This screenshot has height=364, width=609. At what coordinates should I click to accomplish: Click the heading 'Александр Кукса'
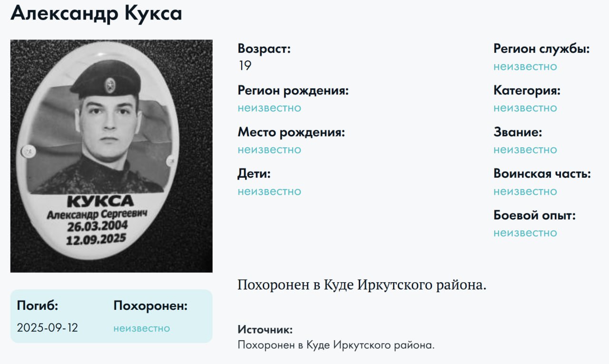point(96,13)
